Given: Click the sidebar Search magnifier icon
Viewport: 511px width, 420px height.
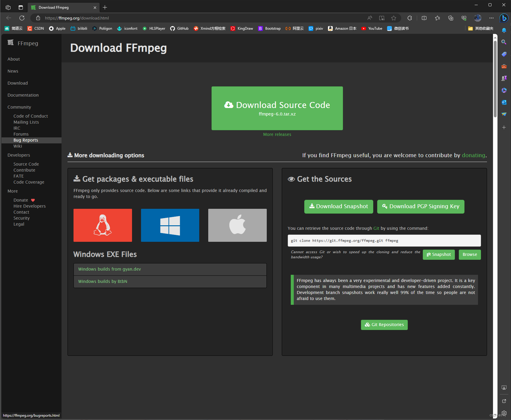Looking at the screenshot, I should [x=504, y=42].
